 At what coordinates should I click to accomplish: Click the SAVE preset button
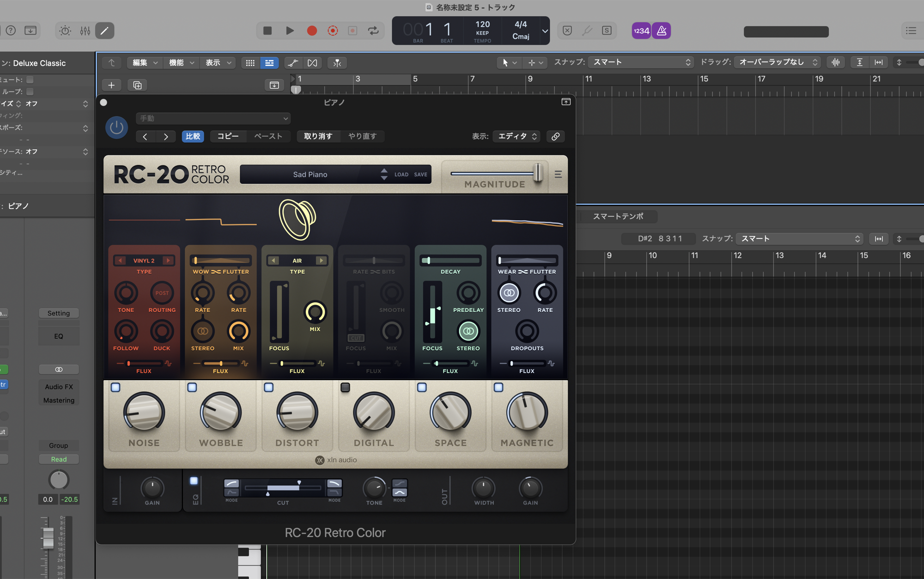click(420, 175)
